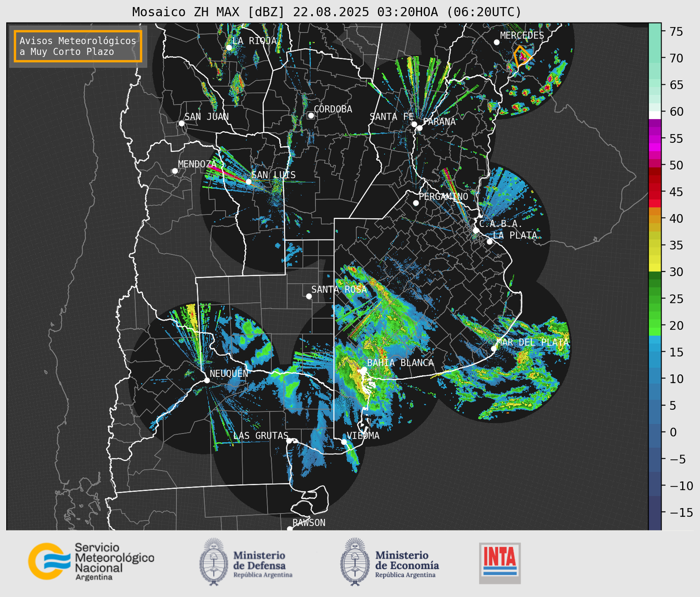The height and width of the screenshot is (597, 700).
Task: Click the San Luis city marker dot
Action: [x=248, y=181]
